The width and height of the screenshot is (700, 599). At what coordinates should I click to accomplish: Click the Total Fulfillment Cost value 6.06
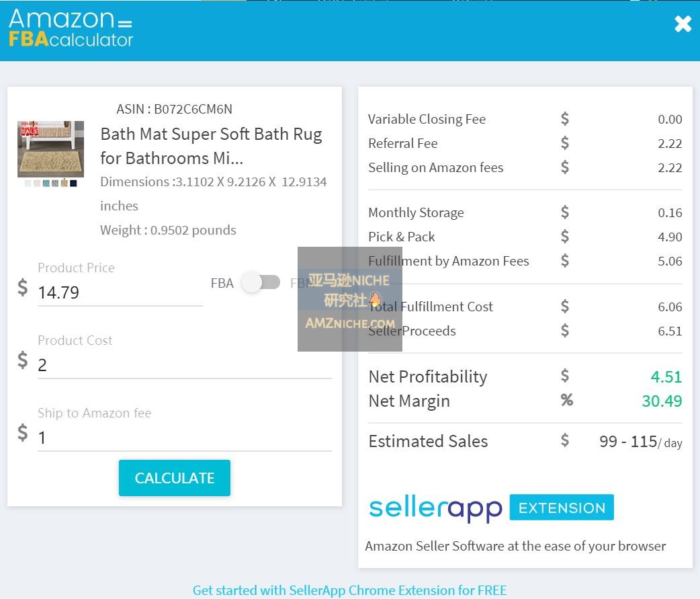coord(670,307)
